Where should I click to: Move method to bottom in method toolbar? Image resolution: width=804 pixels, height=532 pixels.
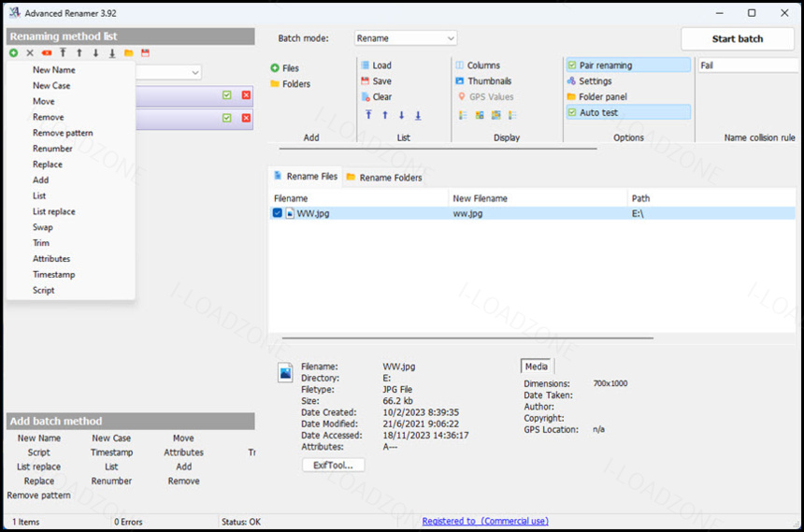[112, 53]
